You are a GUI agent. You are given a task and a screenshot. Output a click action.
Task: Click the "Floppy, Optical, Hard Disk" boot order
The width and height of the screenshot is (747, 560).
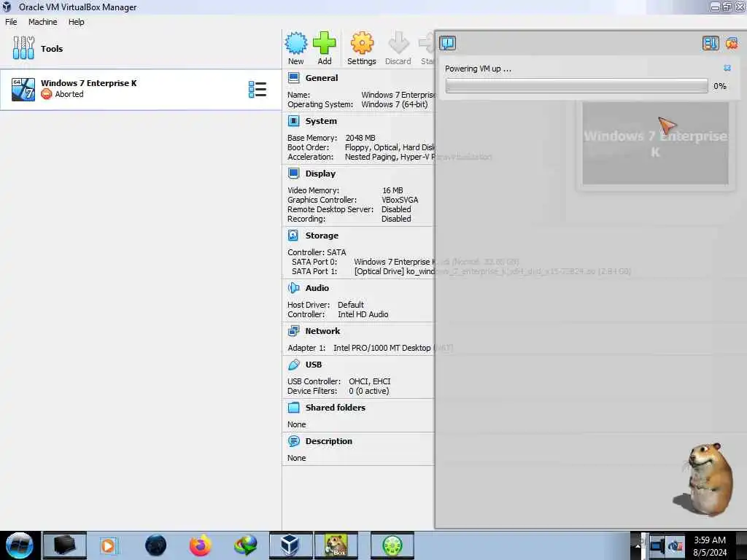(390, 147)
